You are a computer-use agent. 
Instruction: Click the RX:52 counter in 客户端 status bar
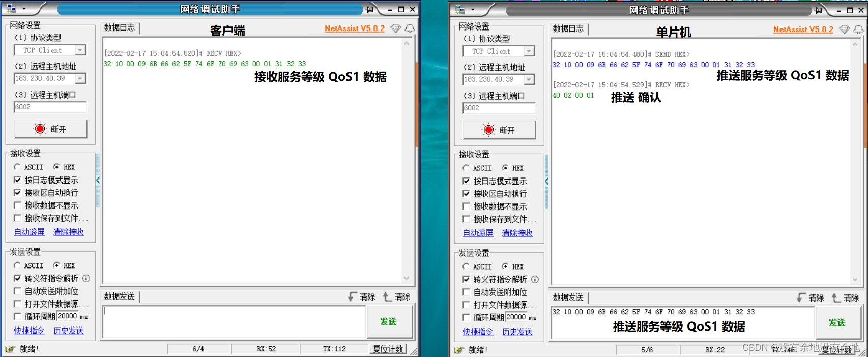(266, 349)
